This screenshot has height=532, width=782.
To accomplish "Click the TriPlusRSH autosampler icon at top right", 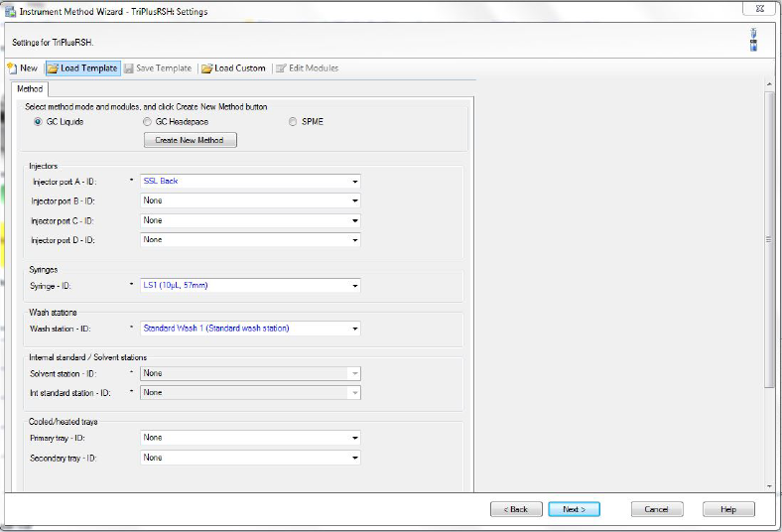I will (x=753, y=40).
